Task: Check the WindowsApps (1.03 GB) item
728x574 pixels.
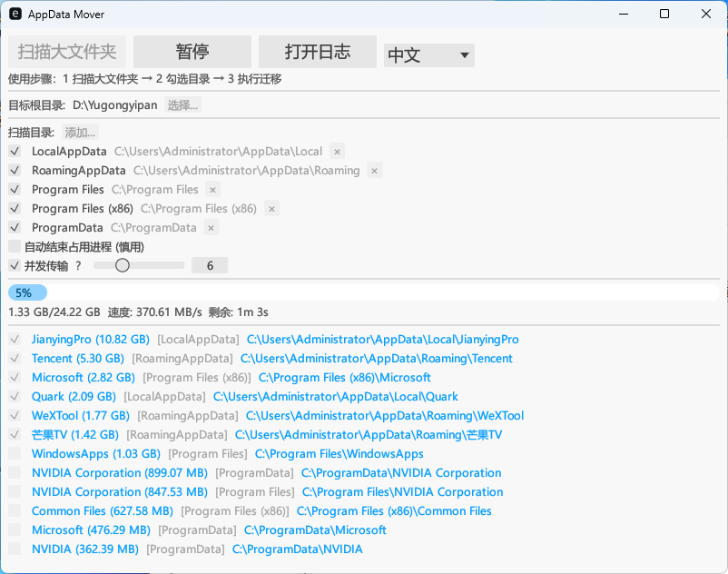Action: 14,453
